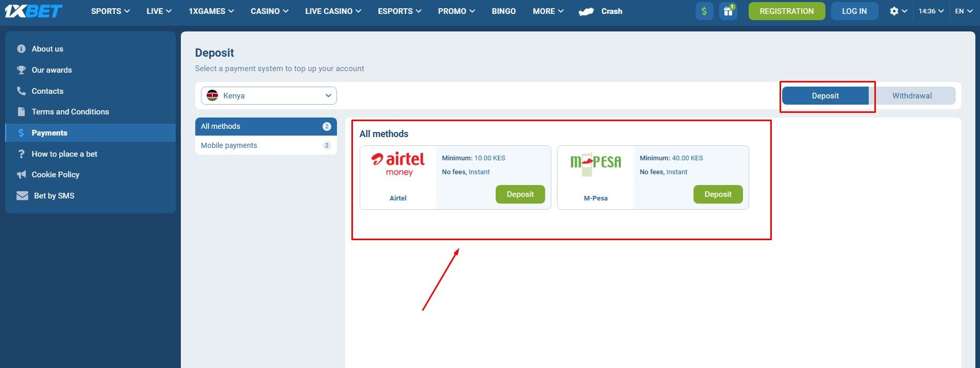Screen dimensions: 980x368
Task: Open the gift box bonus icon
Action: click(728, 11)
